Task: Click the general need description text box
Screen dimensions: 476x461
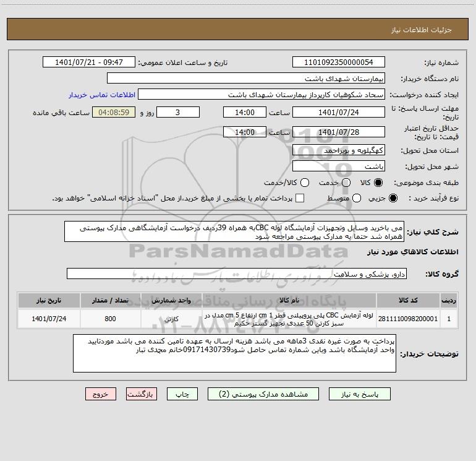Action: point(234,232)
